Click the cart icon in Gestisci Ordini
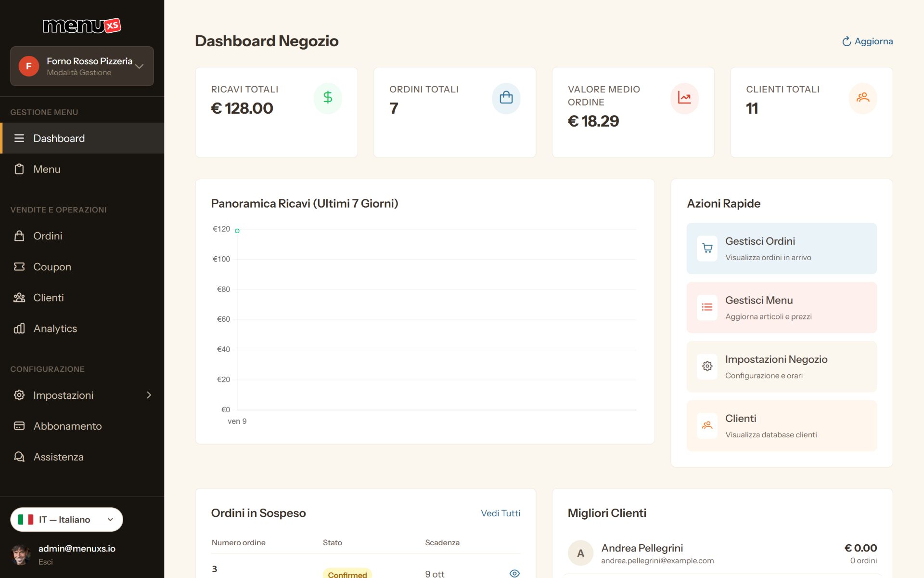This screenshot has width=924, height=578. [707, 249]
